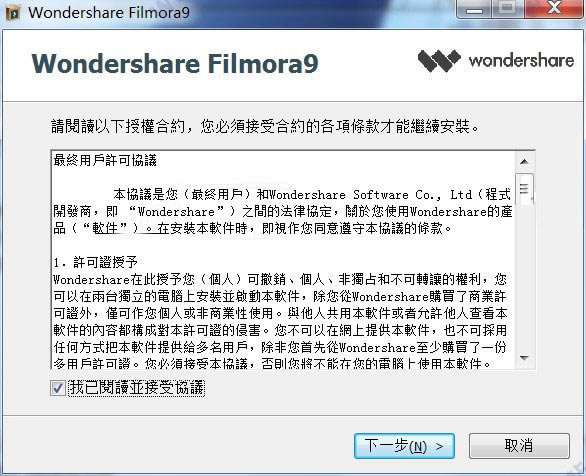Screen dimensions: 586x476
Task: Click the license scrollbar up arrow
Action: pos(524,161)
